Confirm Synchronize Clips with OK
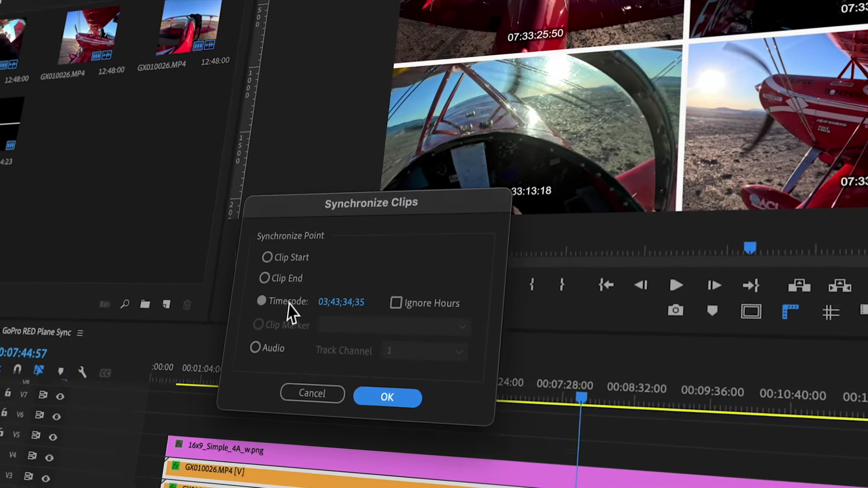 [387, 397]
